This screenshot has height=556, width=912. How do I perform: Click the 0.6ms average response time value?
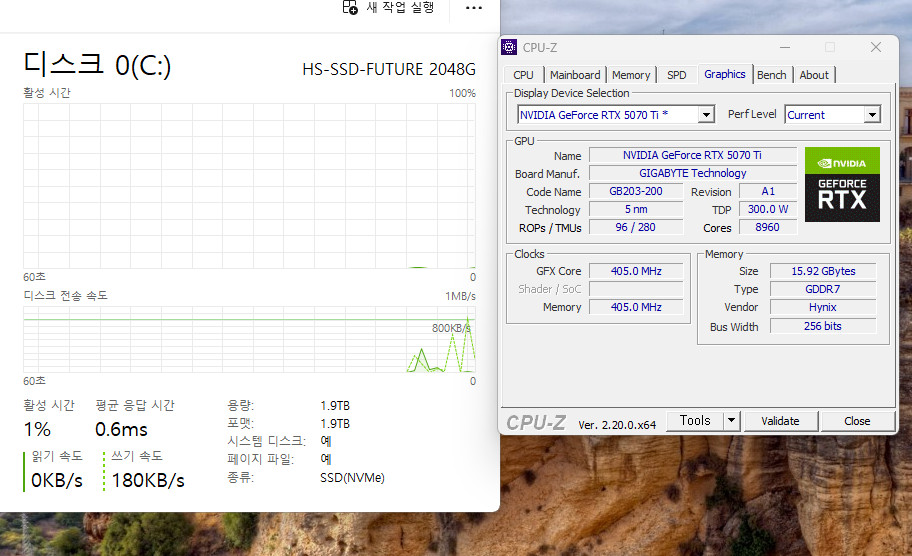(121, 429)
